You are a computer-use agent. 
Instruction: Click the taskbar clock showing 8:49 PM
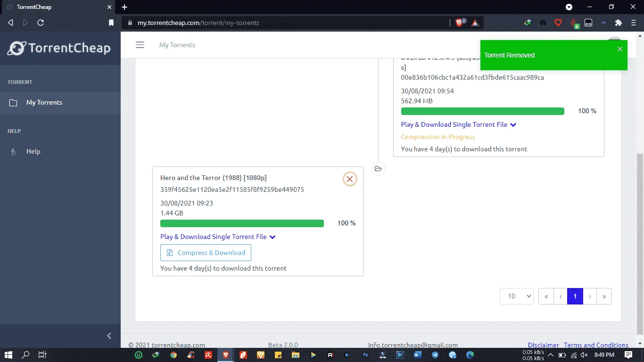(604, 355)
